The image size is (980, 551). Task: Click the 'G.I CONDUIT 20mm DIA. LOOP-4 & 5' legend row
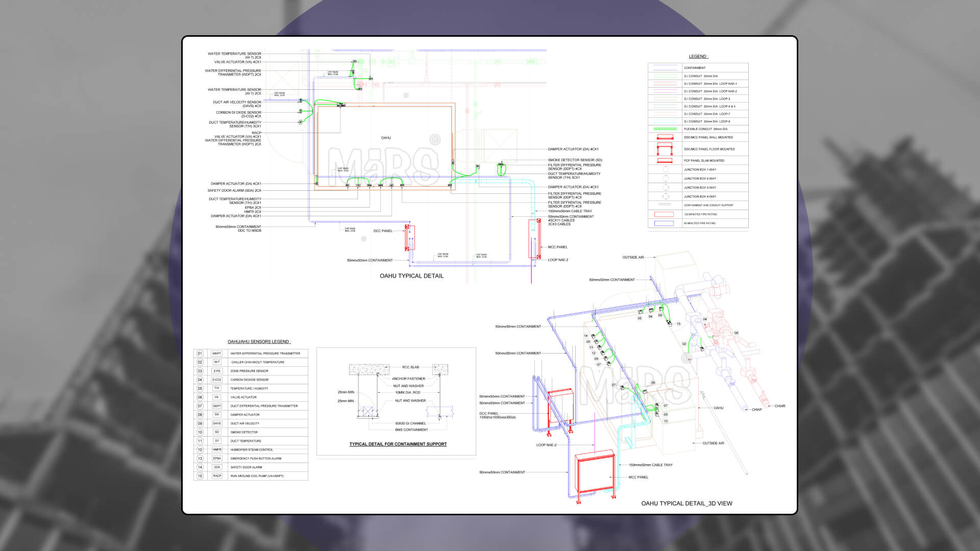(698, 107)
